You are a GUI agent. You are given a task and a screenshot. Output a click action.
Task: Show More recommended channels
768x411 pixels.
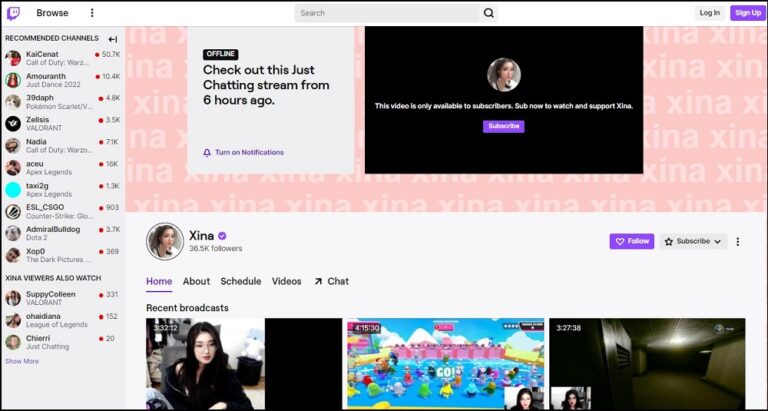(x=22, y=361)
